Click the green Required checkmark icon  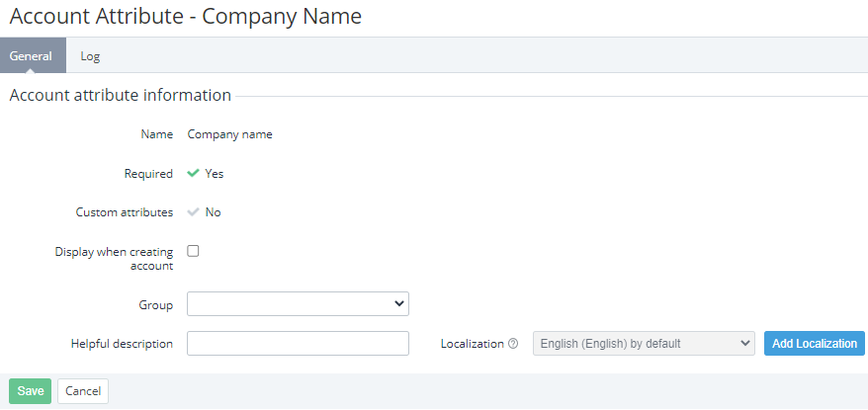coord(194,173)
